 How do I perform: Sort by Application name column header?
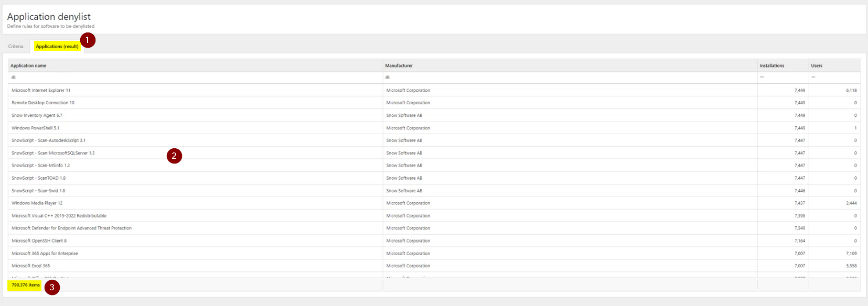pos(196,65)
